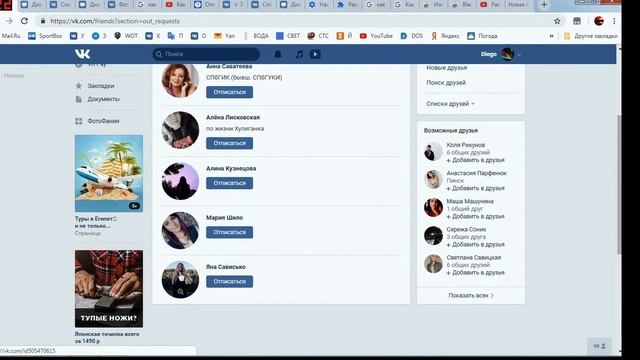Open ВОДА bookmark
Viewport: 640px width, 360px height.
[256, 36]
